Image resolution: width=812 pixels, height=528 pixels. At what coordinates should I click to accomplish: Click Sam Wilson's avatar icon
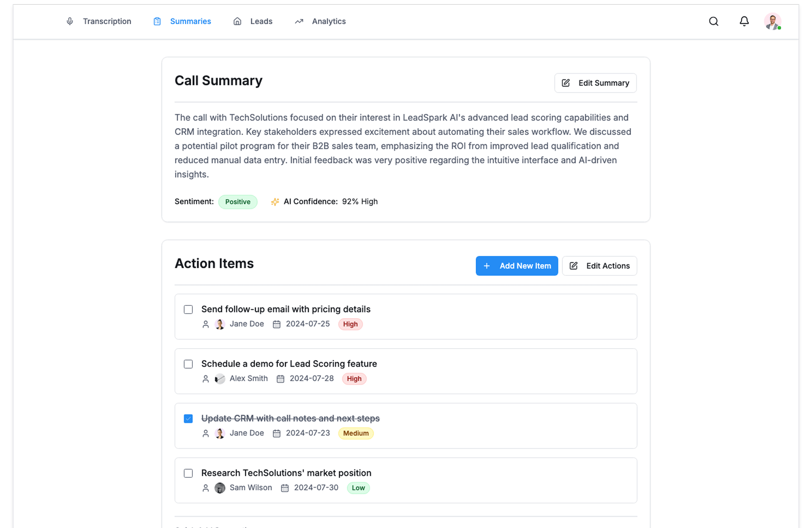click(x=220, y=488)
